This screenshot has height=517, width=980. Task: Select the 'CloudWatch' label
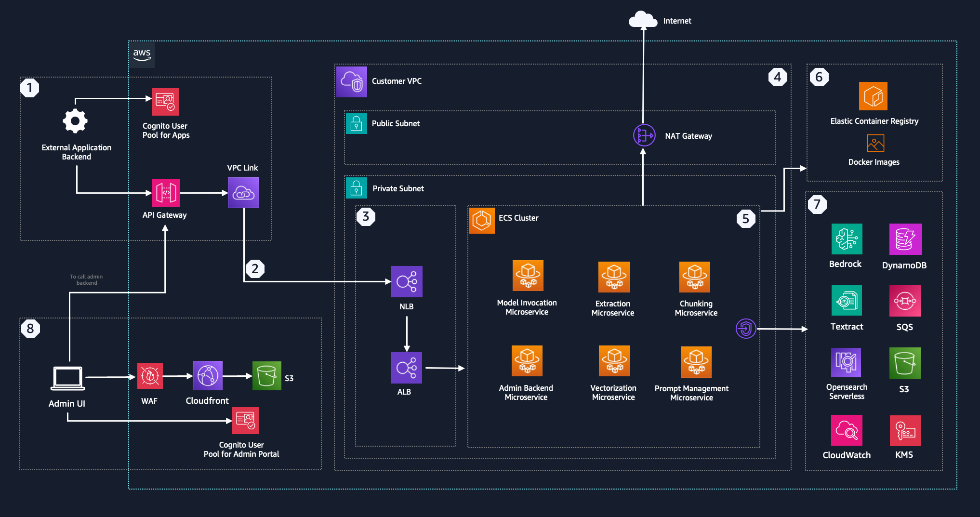pyautogui.click(x=847, y=455)
